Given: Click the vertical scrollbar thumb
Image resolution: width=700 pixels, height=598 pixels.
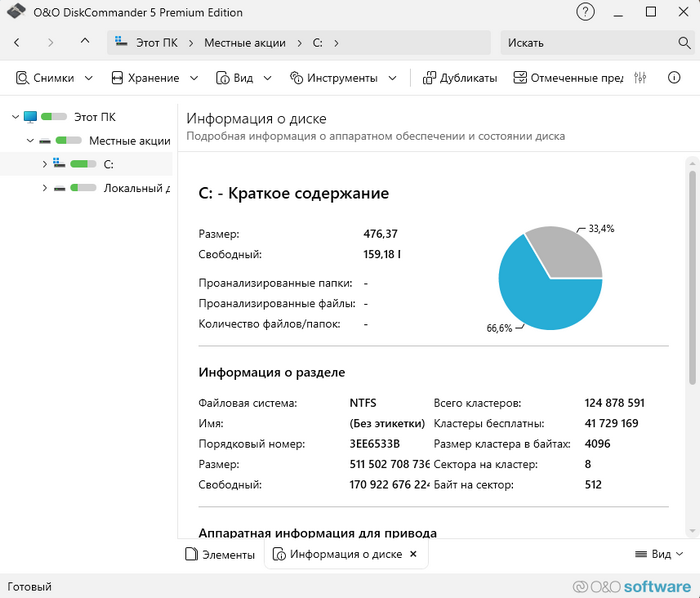Looking at the screenshot, I should click(x=692, y=279).
